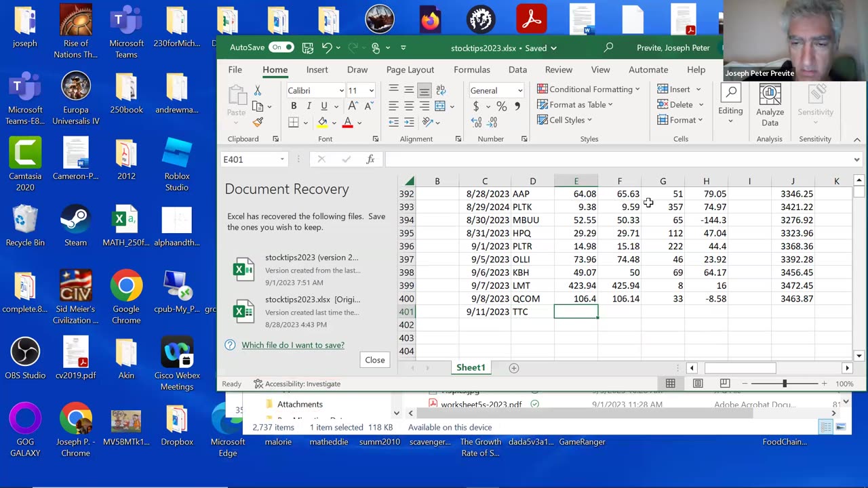This screenshot has width=868, height=488.
Task: Open Format as Table dropdown
Action: click(575, 104)
